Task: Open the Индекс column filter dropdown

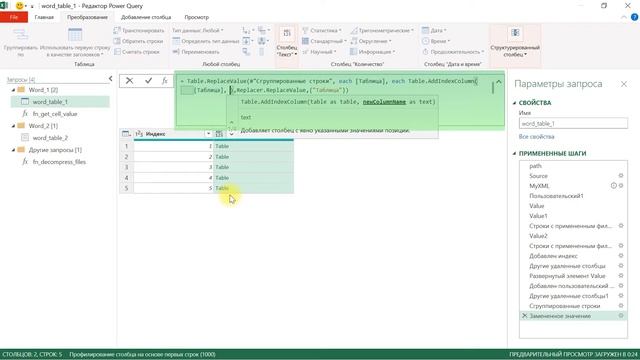Action: point(208,134)
